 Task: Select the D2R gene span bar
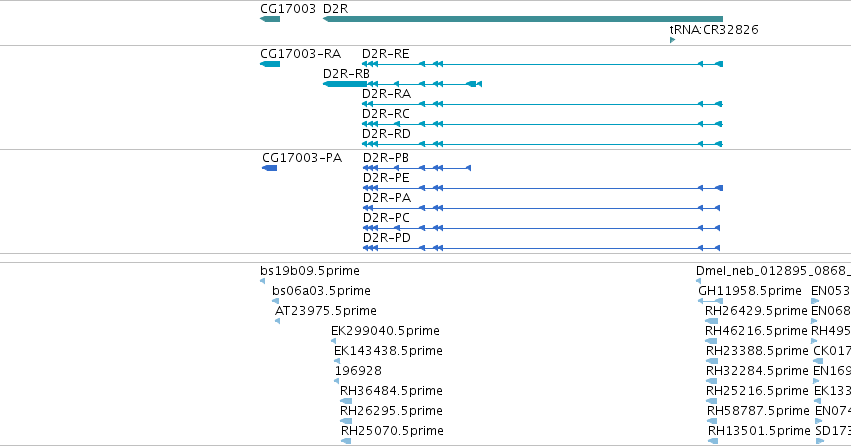523,19
